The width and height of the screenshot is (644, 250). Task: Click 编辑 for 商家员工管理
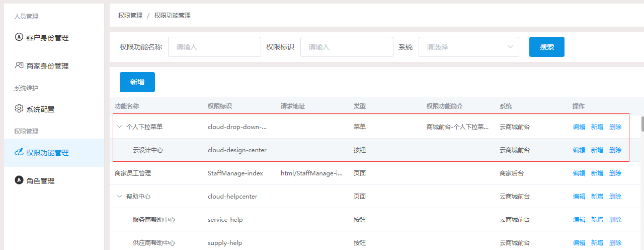[579, 173]
